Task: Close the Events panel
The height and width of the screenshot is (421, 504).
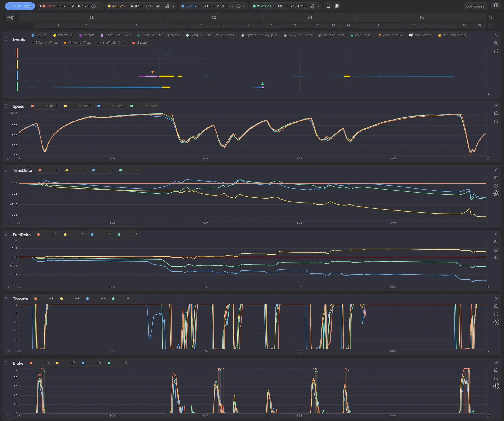Action: (496, 35)
